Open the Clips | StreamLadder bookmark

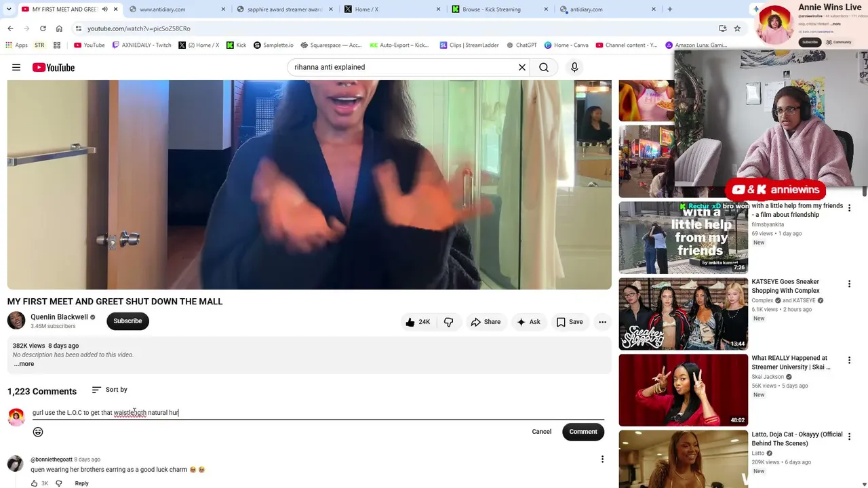(x=469, y=45)
